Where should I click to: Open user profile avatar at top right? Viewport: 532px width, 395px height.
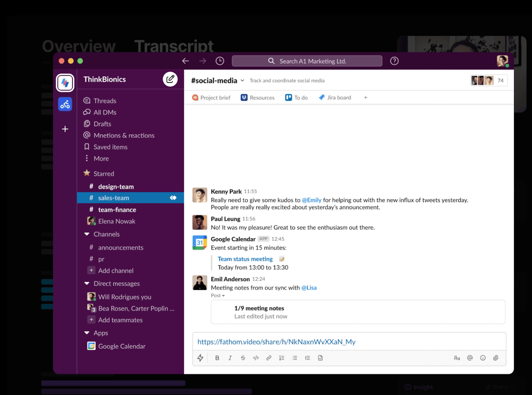(502, 61)
